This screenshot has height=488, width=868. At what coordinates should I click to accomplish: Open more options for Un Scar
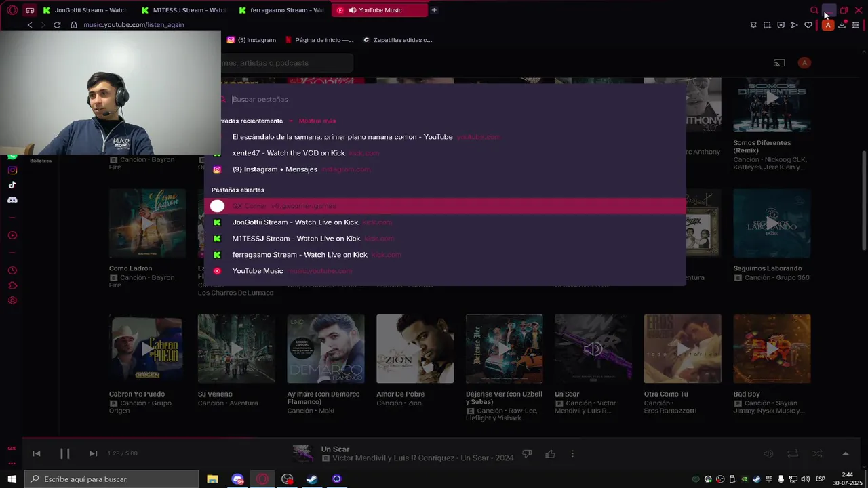pos(572,454)
